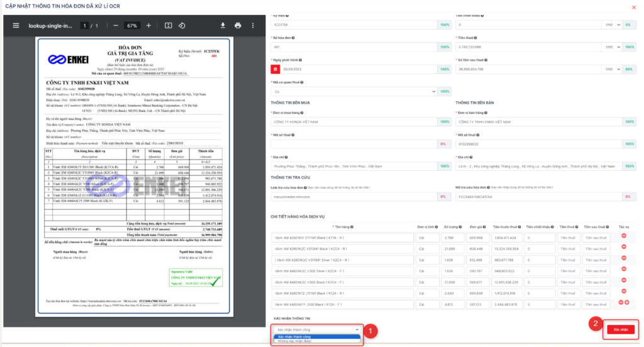The width and height of the screenshot is (644, 347).
Task: Click the Ký hiệu field with 1C23TEK
Action: point(354,25)
